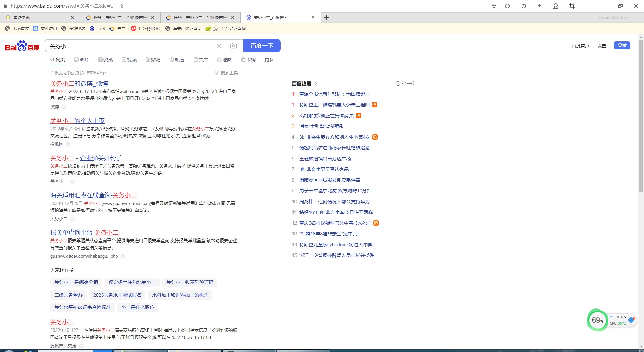Open a new tab with the plus button

(x=326, y=17)
